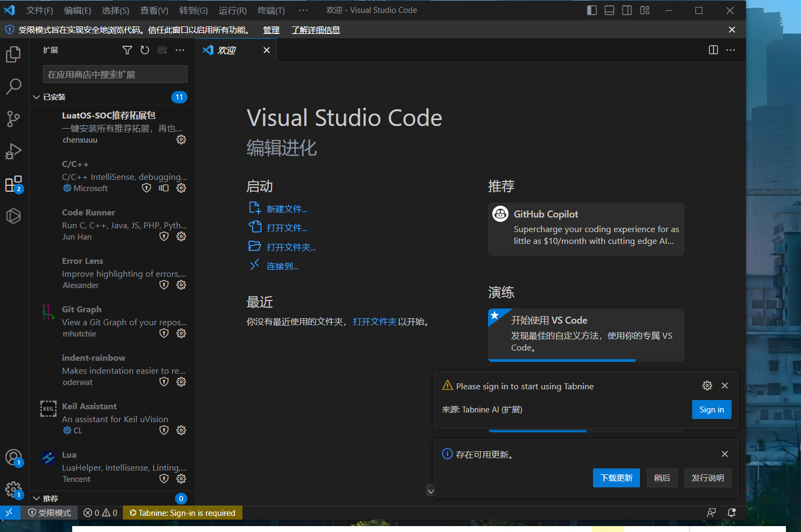The height and width of the screenshot is (532, 801).
Task: Click Sign in button for Tabnine
Action: coord(712,409)
